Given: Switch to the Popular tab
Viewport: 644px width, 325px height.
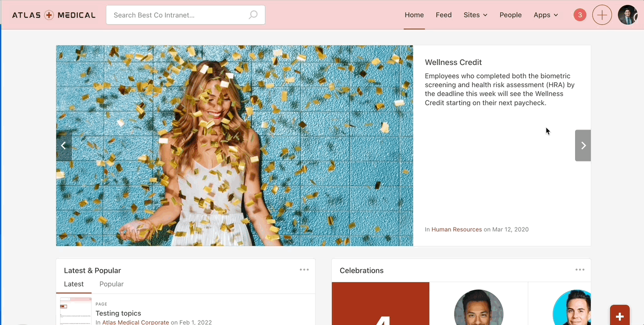Looking at the screenshot, I should (x=111, y=284).
